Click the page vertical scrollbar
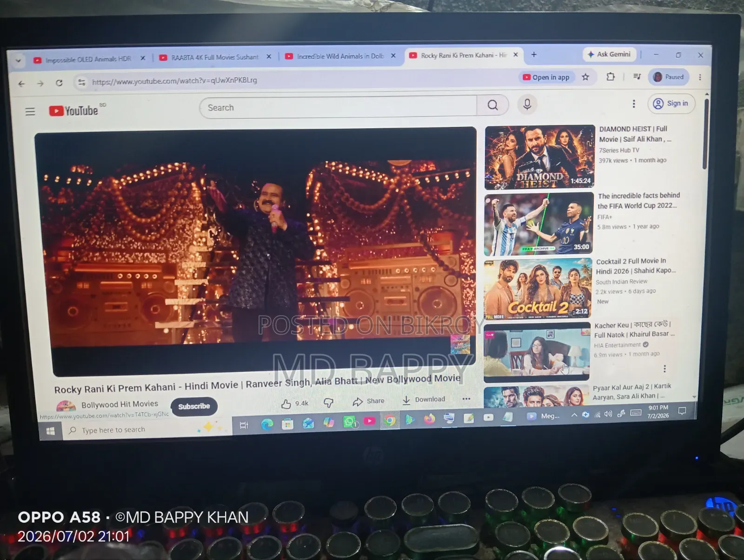This screenshot has height=560, width=744. (x=706, y=134)
